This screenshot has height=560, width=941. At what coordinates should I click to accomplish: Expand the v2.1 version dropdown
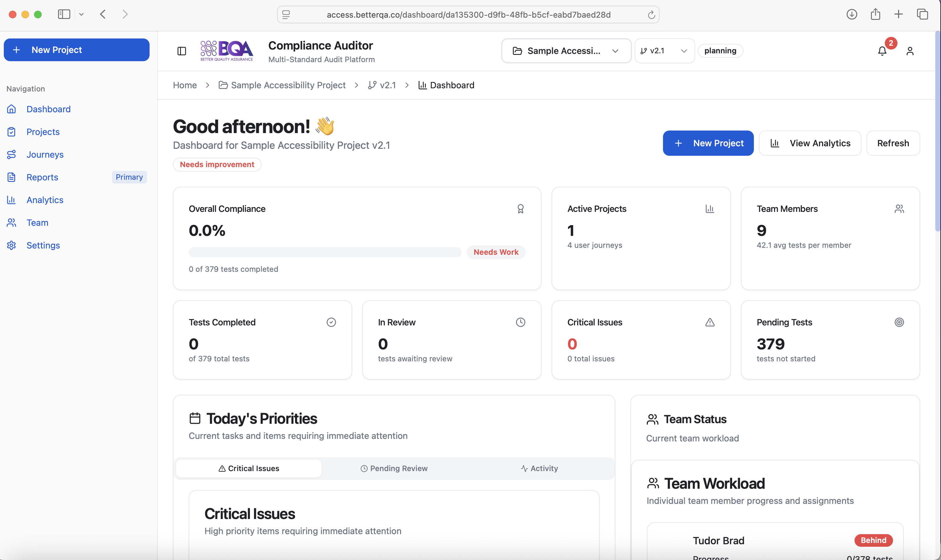pyautogui.click(x=664, y=51)
